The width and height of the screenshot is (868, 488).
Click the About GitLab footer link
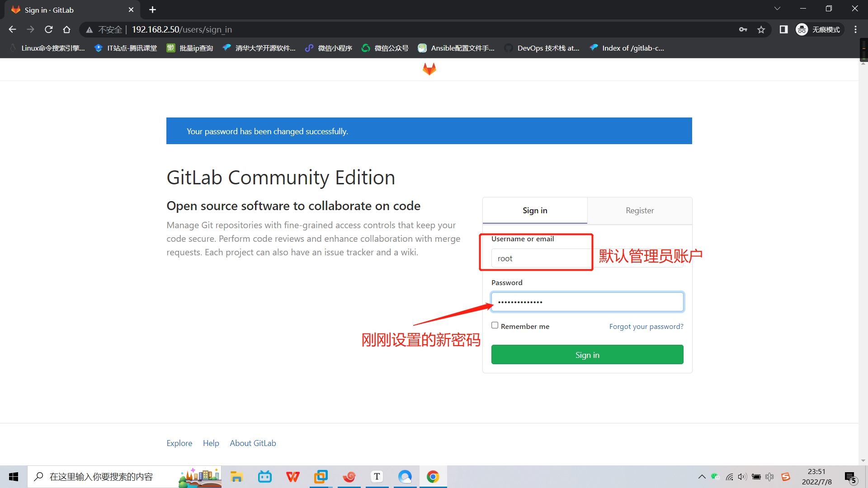tap(253, 443)
